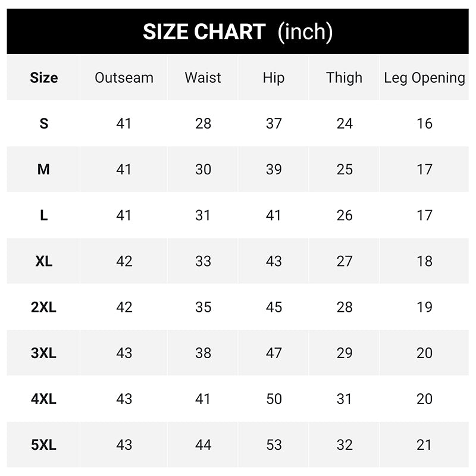Select the Hip column header
Viewport: 476px width, 476px height.
[274, 78]
